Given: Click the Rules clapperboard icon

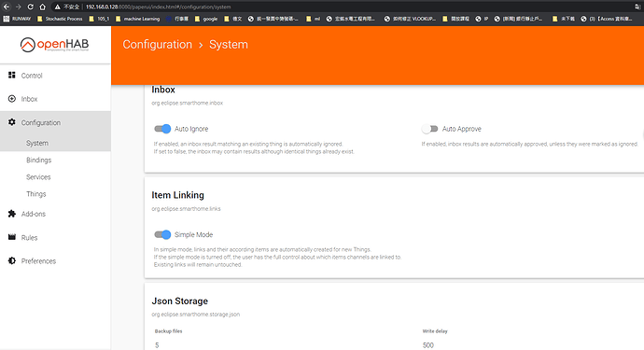Looking at the screenshot, I should tap(12, 237).
